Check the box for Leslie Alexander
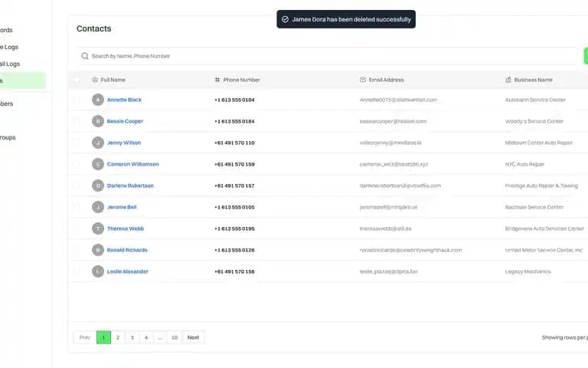Image resolution: width=588 pixels, height=368 pixels. click(x=77, y=271)
